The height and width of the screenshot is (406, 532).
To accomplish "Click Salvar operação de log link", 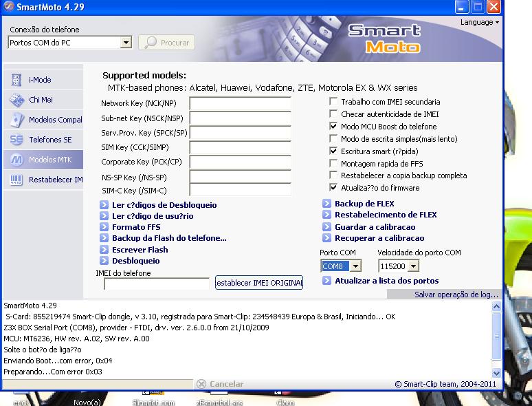I will [456, 295].
